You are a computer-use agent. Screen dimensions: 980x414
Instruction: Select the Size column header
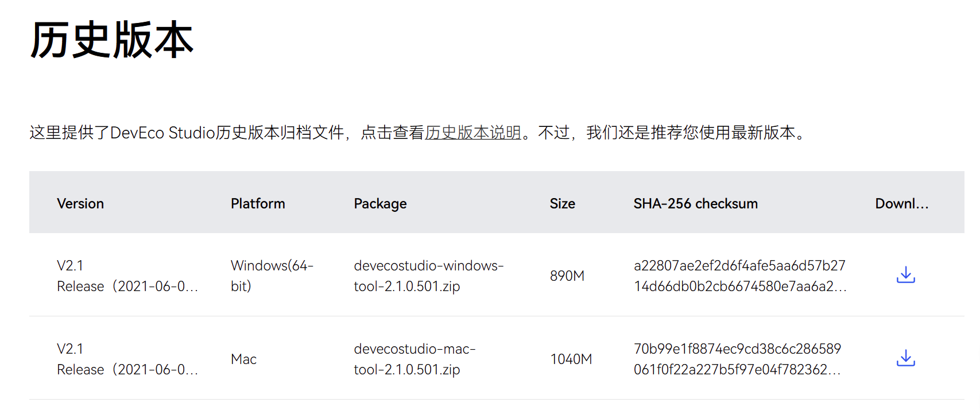562,204
